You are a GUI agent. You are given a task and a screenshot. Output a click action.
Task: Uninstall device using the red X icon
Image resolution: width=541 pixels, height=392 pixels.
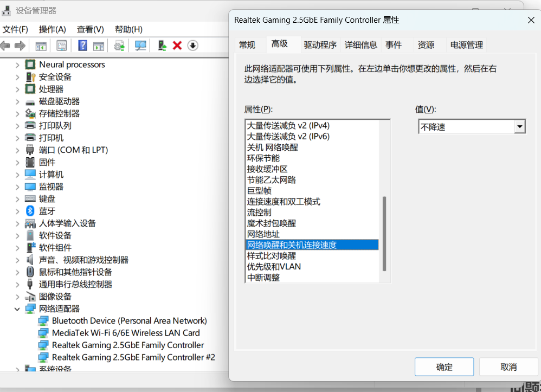coord(177,46)
